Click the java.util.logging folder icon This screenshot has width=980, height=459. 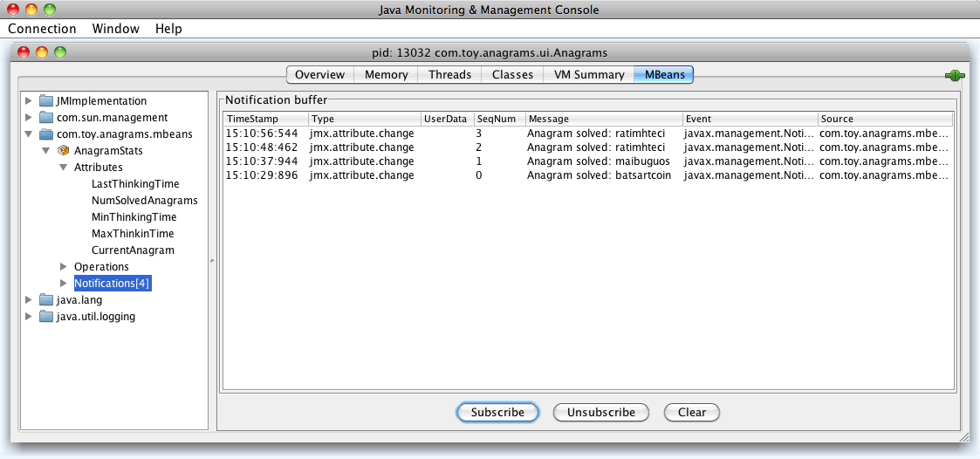(x=46, y=317)
